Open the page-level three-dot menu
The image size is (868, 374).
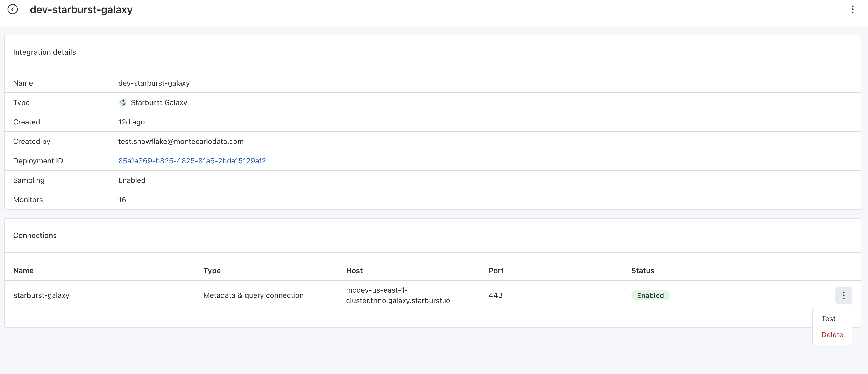pyautogui.click(x=853, y=9)
